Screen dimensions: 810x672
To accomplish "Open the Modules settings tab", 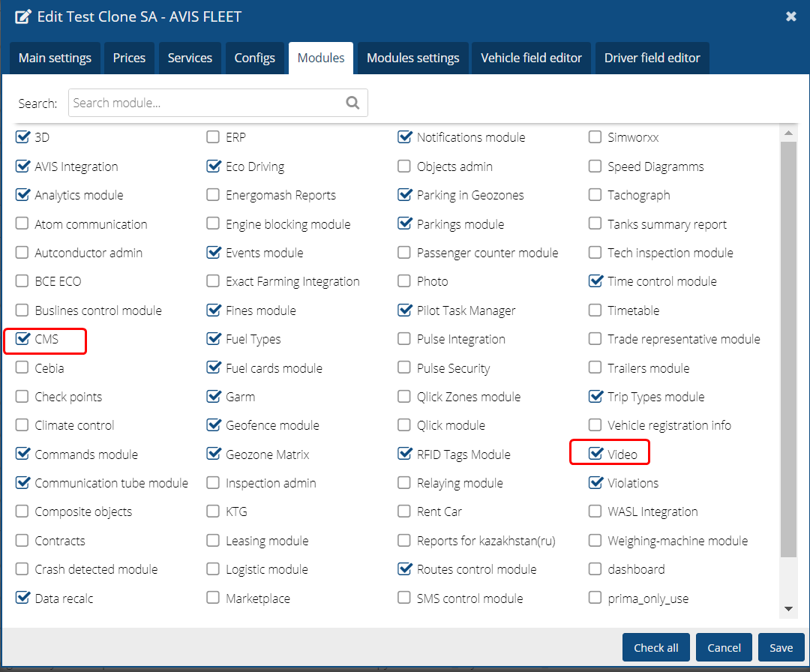I will 412,58.
